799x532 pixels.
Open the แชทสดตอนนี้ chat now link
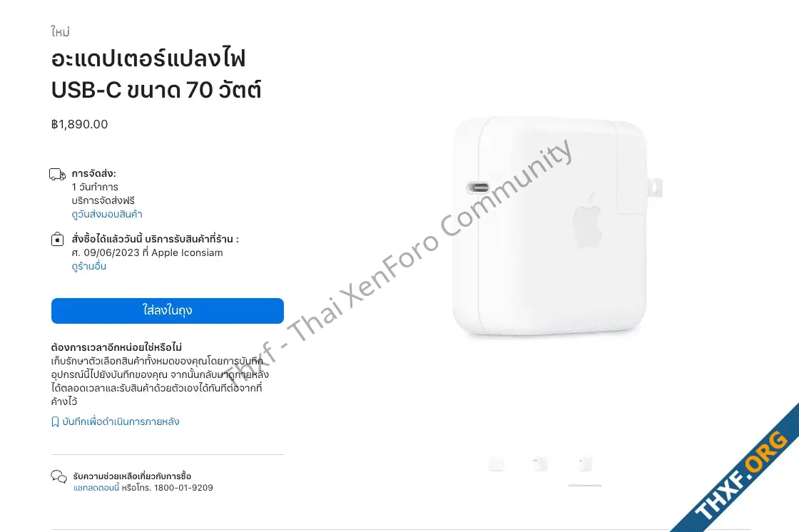click(96, 488)
